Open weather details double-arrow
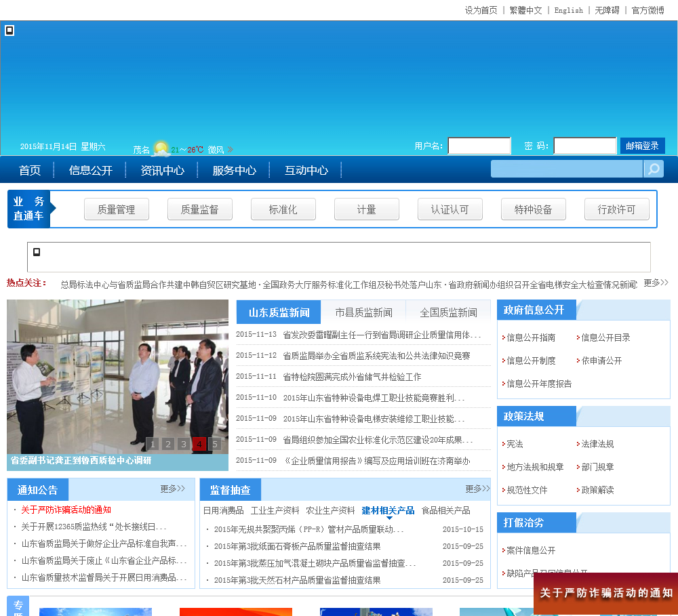Image resolution: width=678 pixels, height=616 pixels. pyautogui.click(x=230, y=150)
